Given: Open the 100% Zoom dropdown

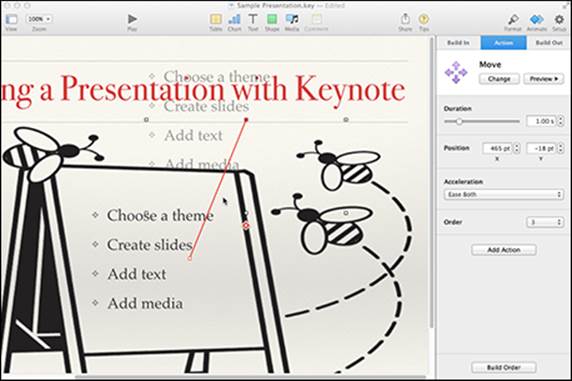Looking at the screenshot, I should (39, 19).
